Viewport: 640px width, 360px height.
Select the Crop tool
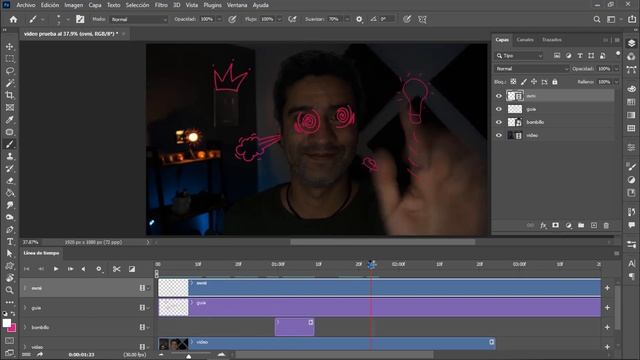pyautogui.click(x=9, y=96)
